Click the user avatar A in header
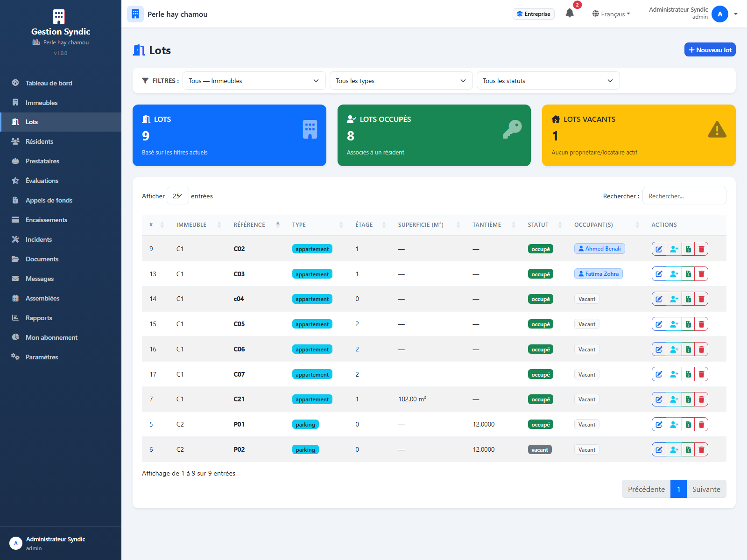The height and width of the screenshot is (560, 747). point(720,14)
